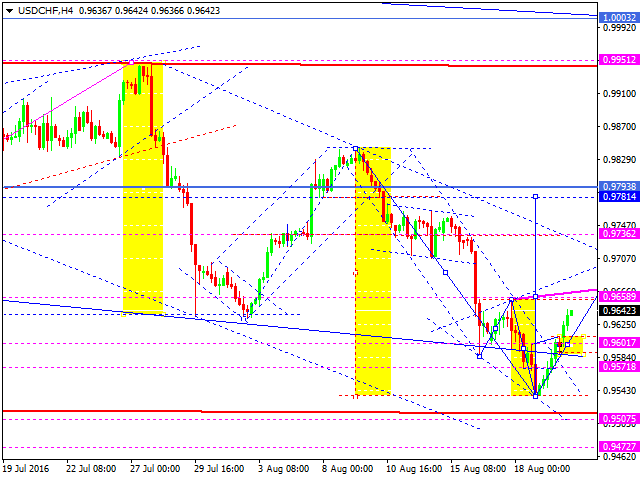Select trendline anchor at the 27 Jul peak
The width and height of the screenshot is (640, 480).
pos(131,62)
